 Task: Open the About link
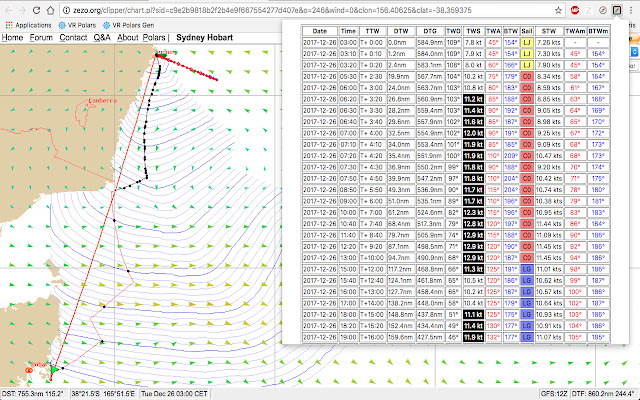(x=127, y=37)
